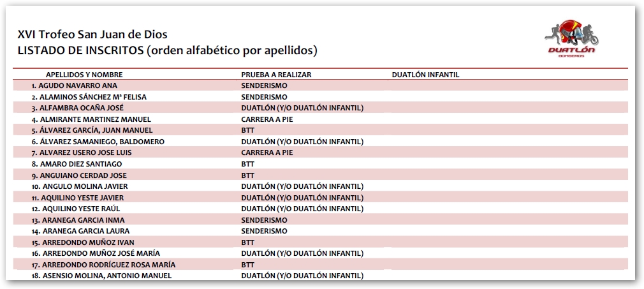Click CARRERA A PIE for ALVAREZ USERO
Image resolution: width=644 pixels, height=289 pixels.
267,152
